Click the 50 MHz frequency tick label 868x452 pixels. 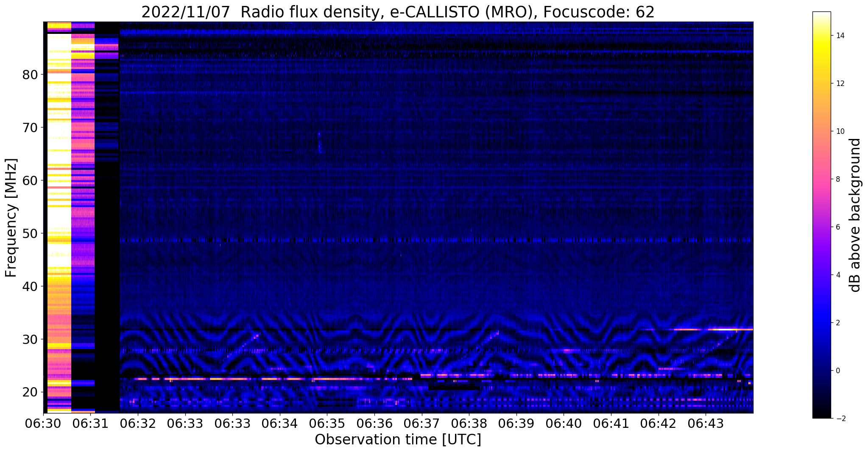[30, 233]
